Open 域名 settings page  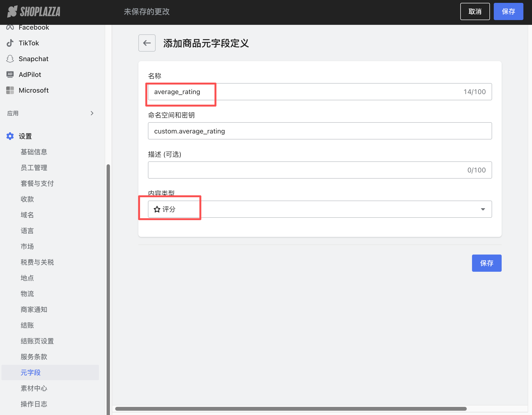tap(27, 215)
